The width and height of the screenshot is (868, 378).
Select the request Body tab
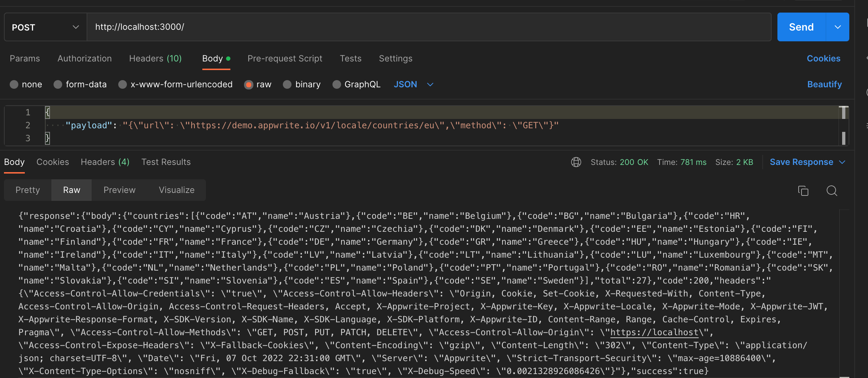pos(216,59)
